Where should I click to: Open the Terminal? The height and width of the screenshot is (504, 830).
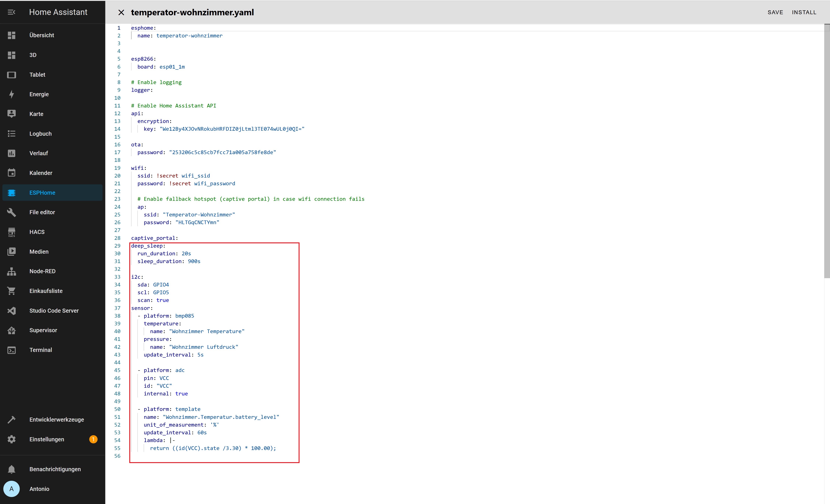[41, 350]
